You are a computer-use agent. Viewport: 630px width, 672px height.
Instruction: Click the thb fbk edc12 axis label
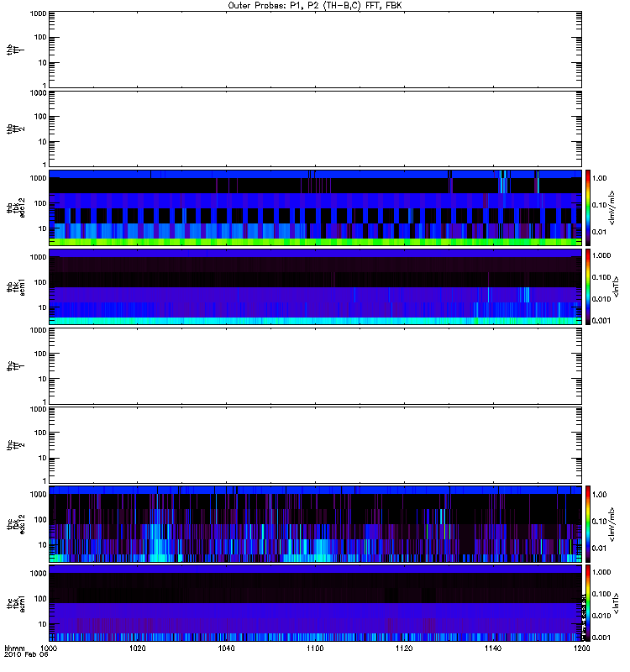pos(16,207)
